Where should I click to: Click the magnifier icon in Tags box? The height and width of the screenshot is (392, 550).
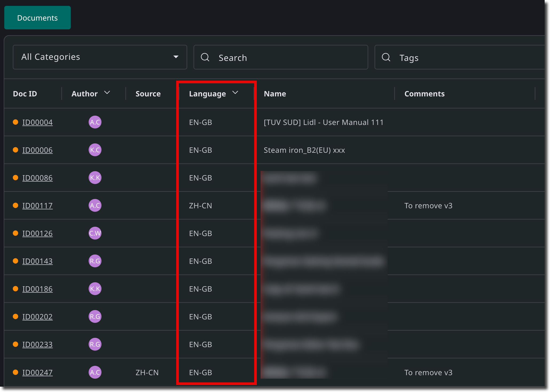tap(386, 57)
